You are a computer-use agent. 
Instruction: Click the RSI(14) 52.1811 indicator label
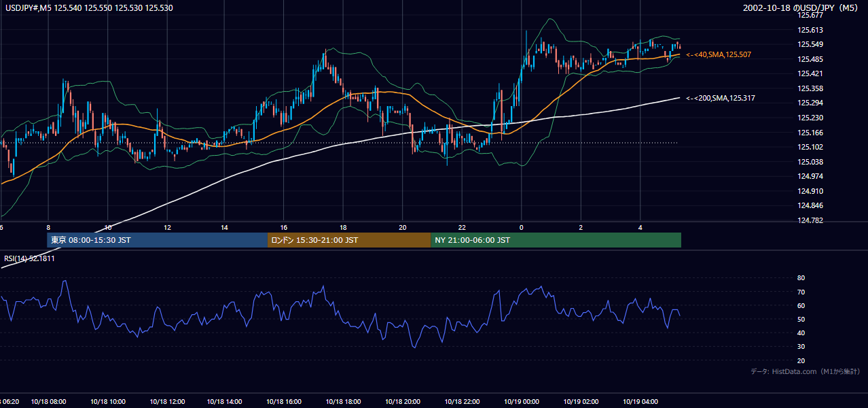[x=29, y=258]
